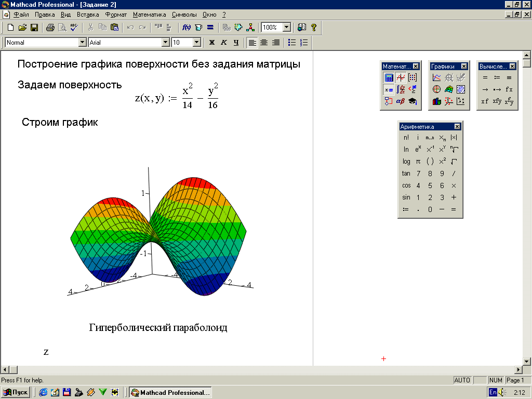Open Print Preview from the toolbar
Viewport: 532px width, 399px height.
point(62,28)
